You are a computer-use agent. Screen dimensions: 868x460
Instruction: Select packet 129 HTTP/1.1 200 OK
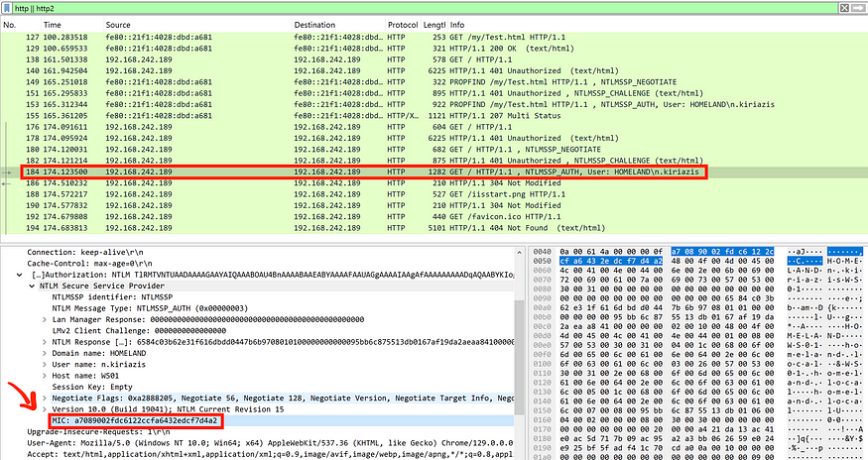point(434,49)
